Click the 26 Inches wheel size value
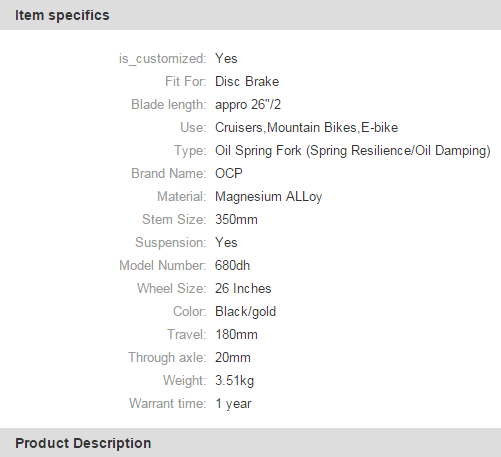This screenshot has width=501, height=457. 243,289
